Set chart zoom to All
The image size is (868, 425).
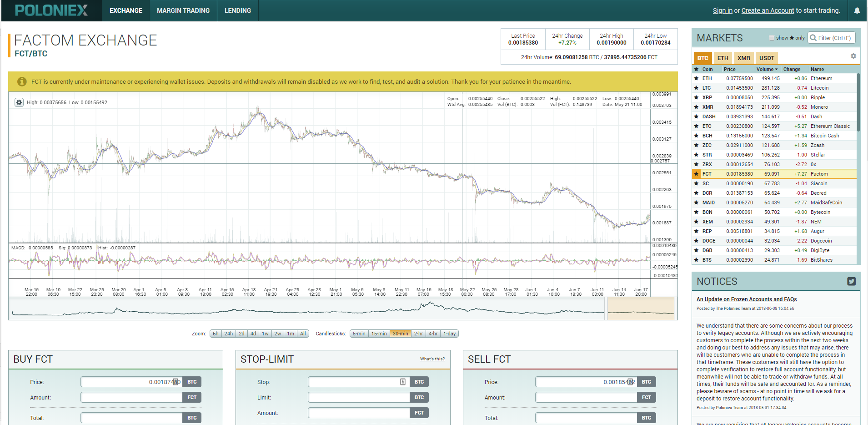[303, 334]
